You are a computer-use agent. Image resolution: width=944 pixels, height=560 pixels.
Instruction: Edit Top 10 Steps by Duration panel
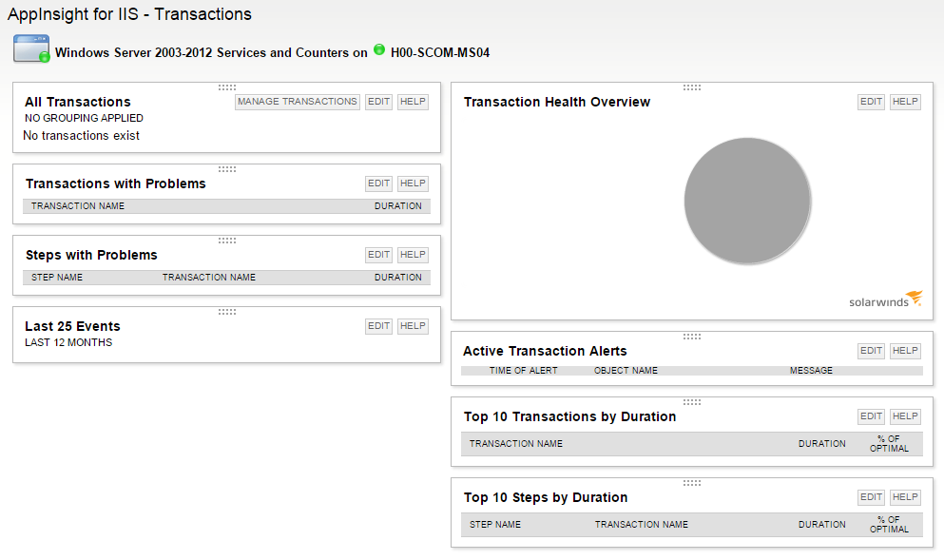[x=871, y=497]
